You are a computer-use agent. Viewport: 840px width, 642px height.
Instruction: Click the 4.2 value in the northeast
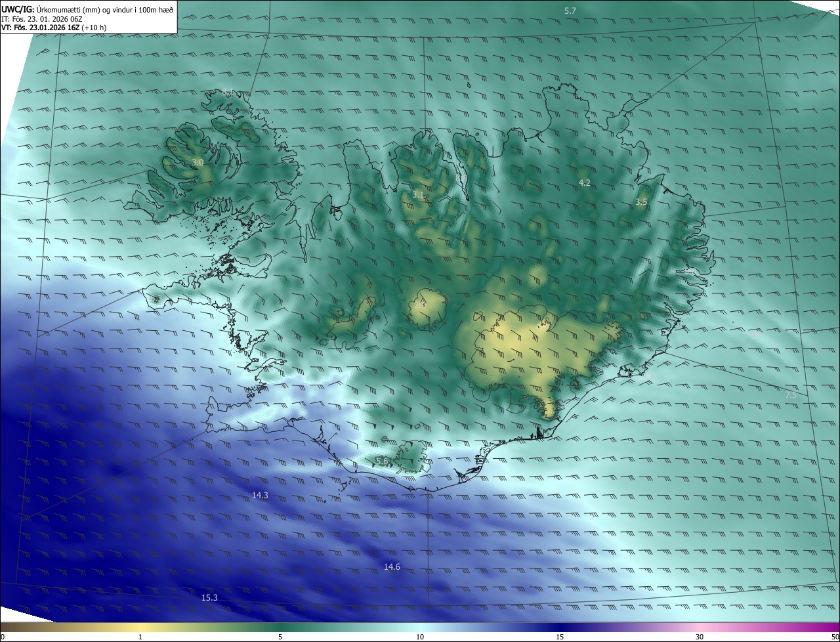pyautogui.click(x=585, y=182)
